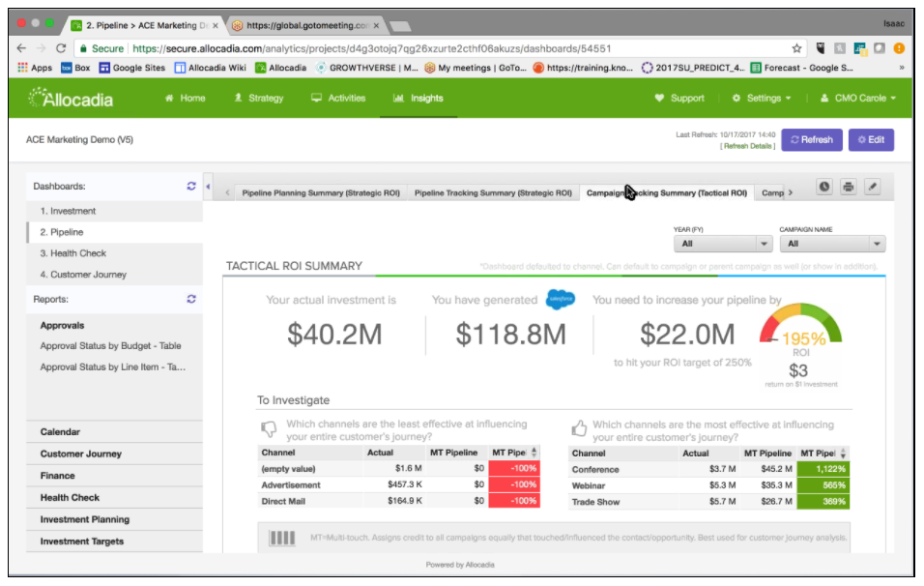Select the Conference channel row
924x586 pixels.
pyautogui.click(x=708, y=470)
